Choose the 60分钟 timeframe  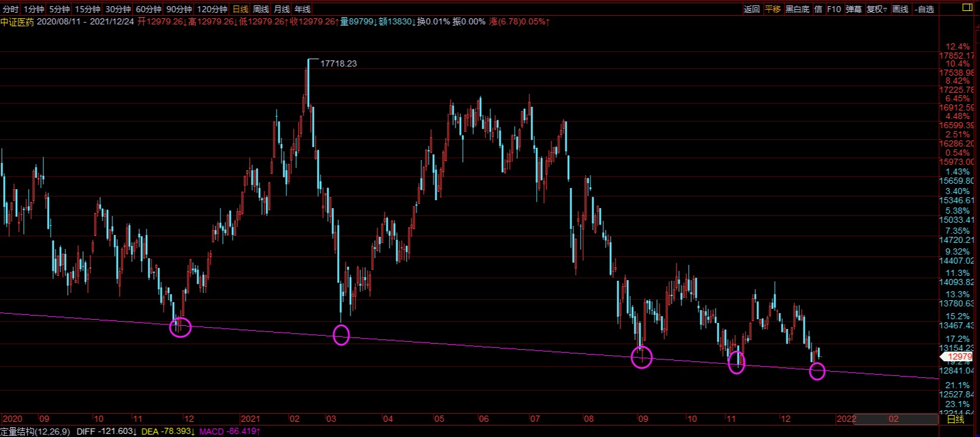tap(148, 9)
